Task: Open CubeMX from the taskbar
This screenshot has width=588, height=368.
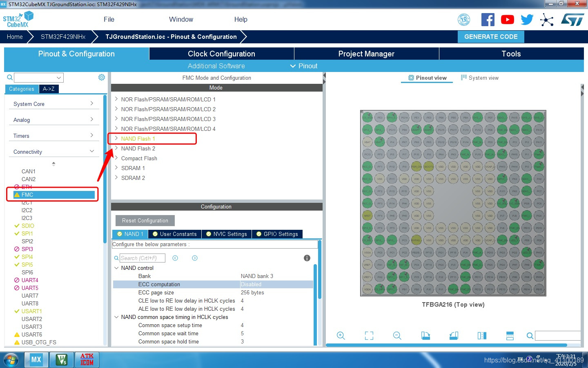Action: [x=36, y=359]
